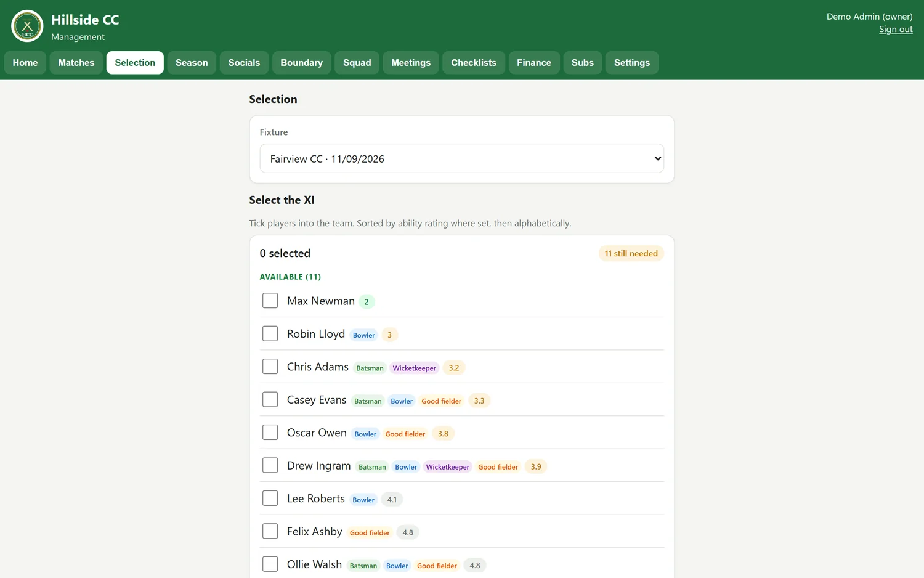Click the 'Select the XI' heading
The image size is (924, 578).
[x=282, y=200]
